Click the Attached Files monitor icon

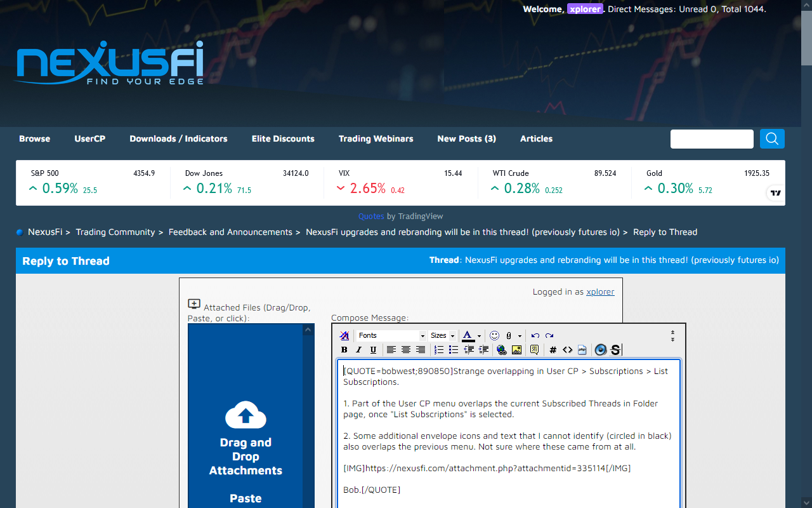pos(194,305)
